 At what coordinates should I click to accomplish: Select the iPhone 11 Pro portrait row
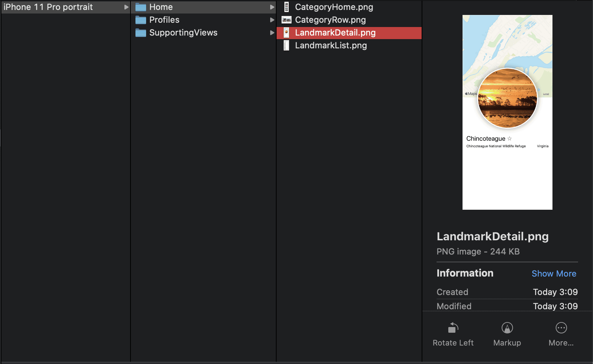pos(65,7)
